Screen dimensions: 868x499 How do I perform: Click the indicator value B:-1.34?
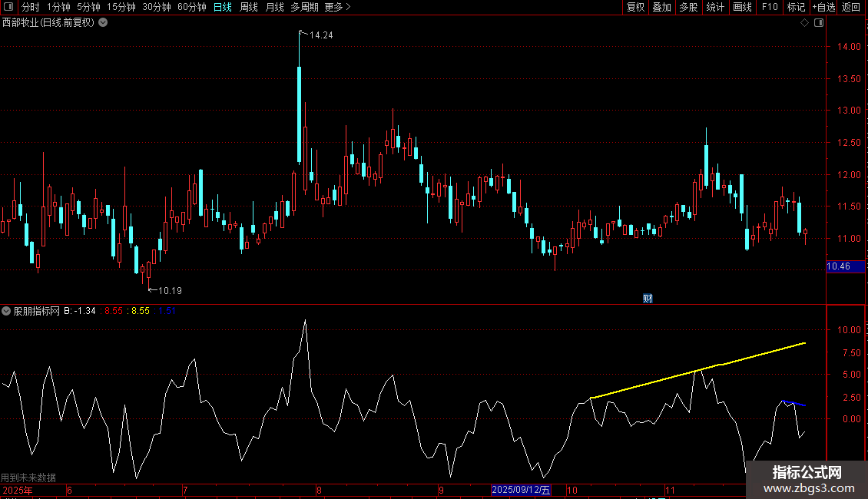(80, 311)
